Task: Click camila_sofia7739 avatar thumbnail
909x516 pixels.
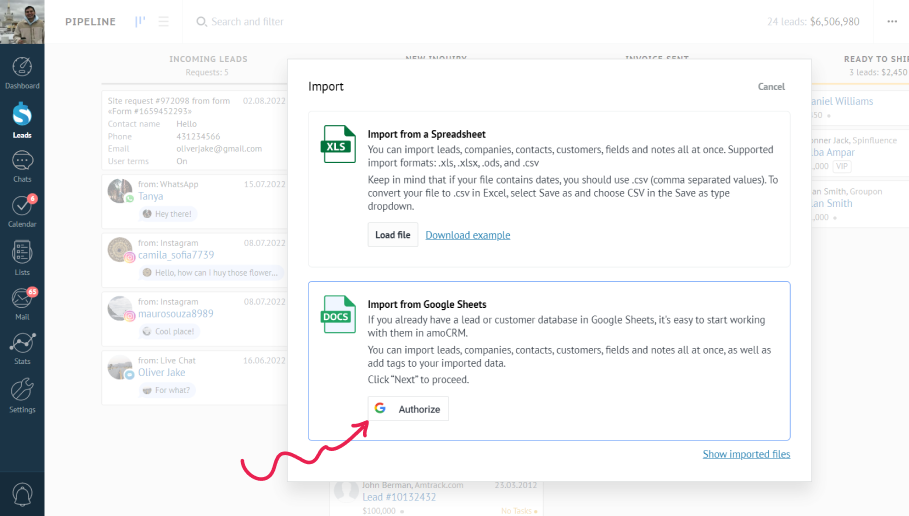Action: pyautogui.click(x=120, y=249)
